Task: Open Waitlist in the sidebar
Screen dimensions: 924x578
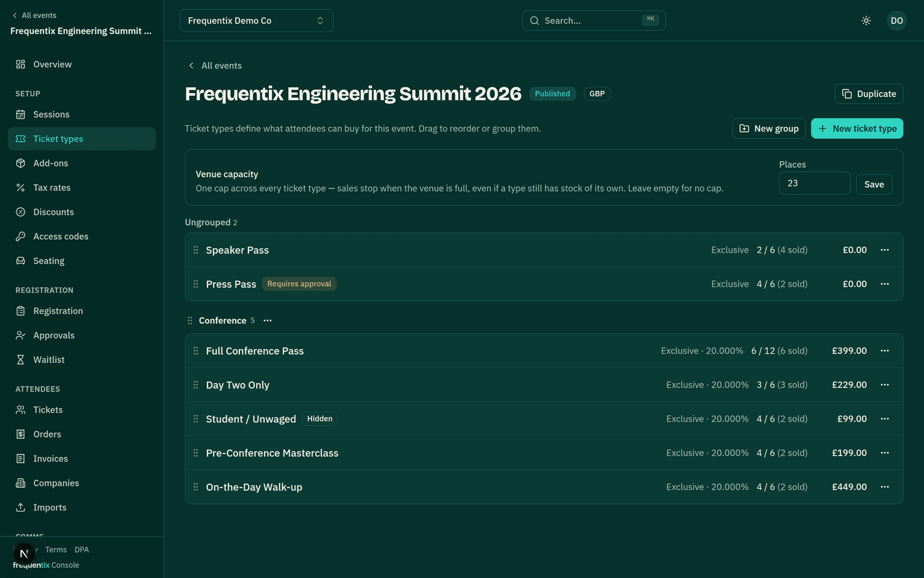Action: 82,359
